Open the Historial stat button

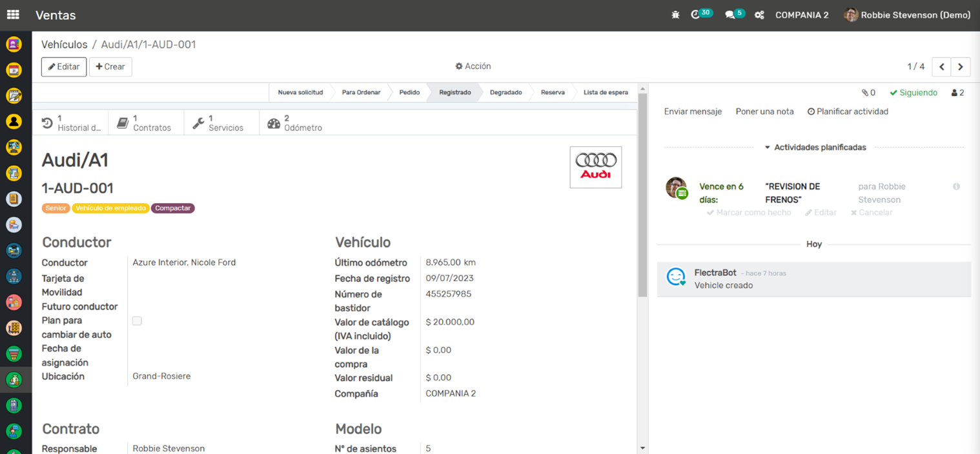(x=71, y=123)
